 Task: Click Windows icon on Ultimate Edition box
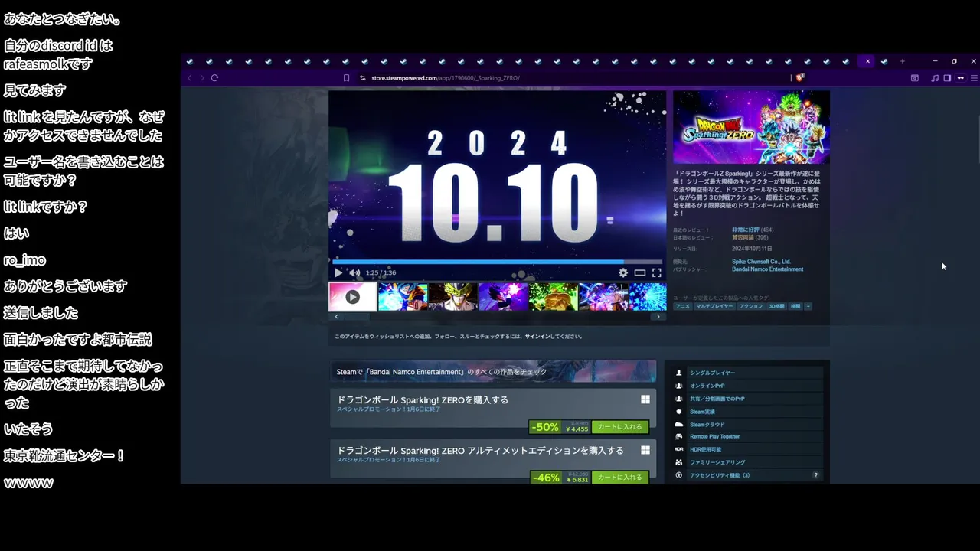pos(645,450)
